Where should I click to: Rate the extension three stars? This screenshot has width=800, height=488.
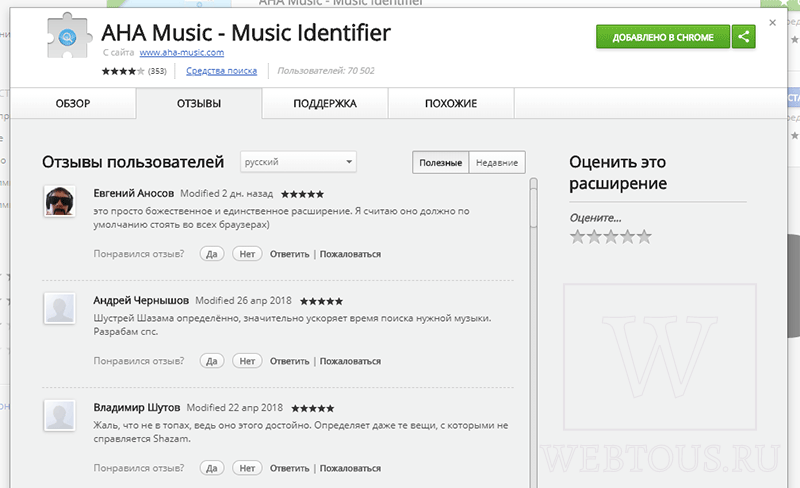pyautogui.click(x=611, y=237)
